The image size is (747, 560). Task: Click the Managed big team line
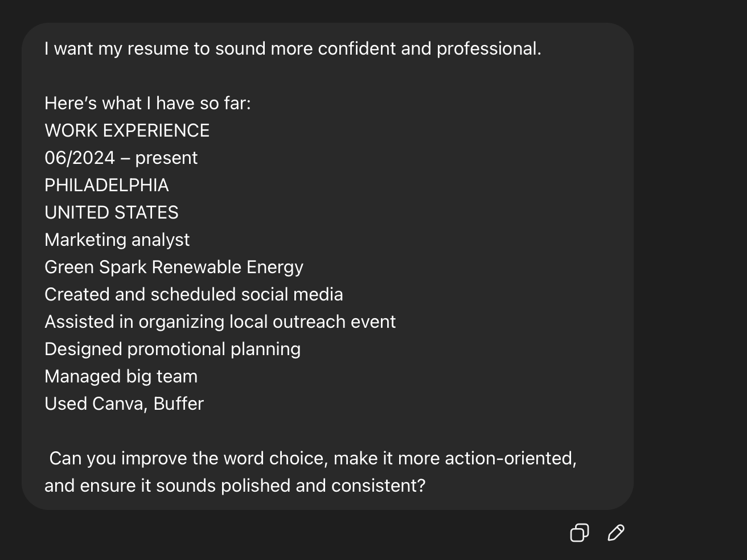click(x=121, y=376)
